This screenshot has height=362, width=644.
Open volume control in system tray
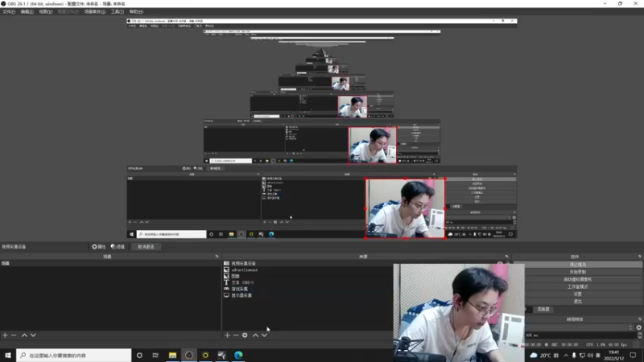tap(590, 355)
